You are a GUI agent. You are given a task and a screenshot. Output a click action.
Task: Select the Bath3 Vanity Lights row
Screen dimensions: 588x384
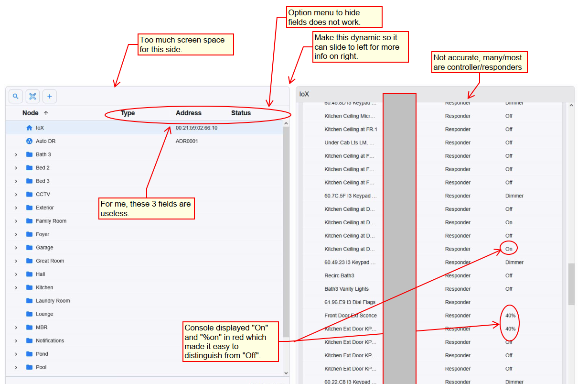431,289
